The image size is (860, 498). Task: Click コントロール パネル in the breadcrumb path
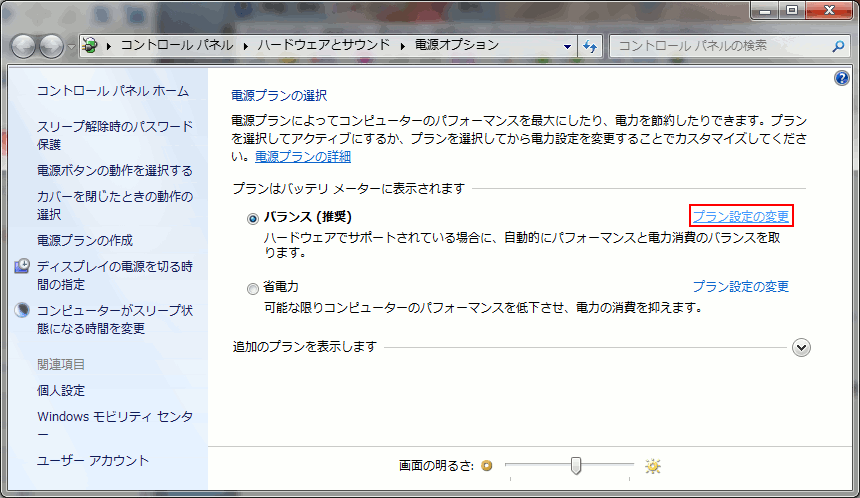(x=176, y=46)
